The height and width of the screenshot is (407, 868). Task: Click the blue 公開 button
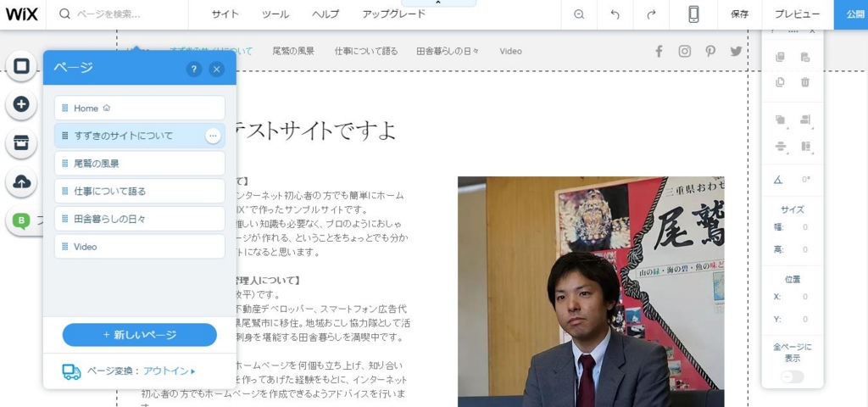[853, 14]
